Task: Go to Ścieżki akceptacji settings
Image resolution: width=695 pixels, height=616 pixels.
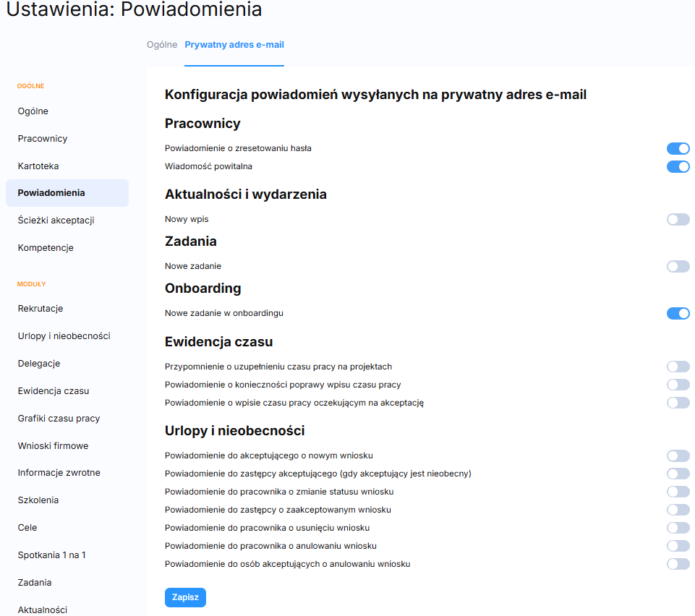Action: tap(56, 221)
